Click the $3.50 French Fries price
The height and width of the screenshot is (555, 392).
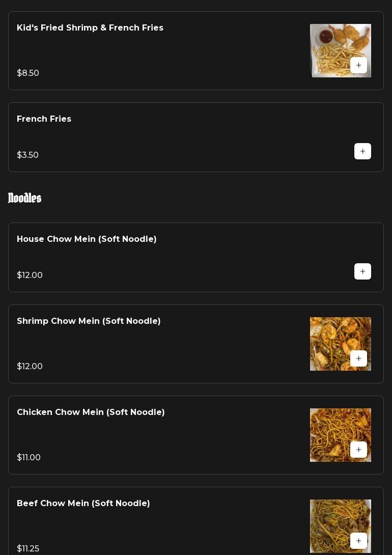click(x=28, y=155)
